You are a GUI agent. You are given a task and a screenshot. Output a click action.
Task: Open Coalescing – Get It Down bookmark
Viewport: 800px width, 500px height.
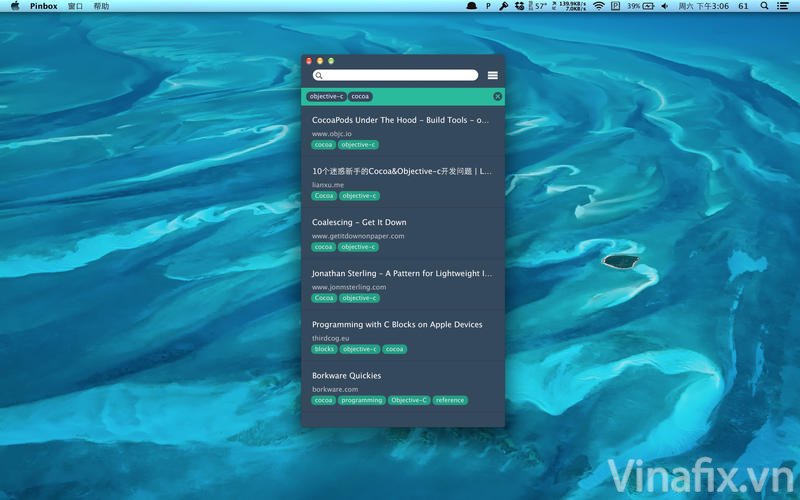(359, 222)
